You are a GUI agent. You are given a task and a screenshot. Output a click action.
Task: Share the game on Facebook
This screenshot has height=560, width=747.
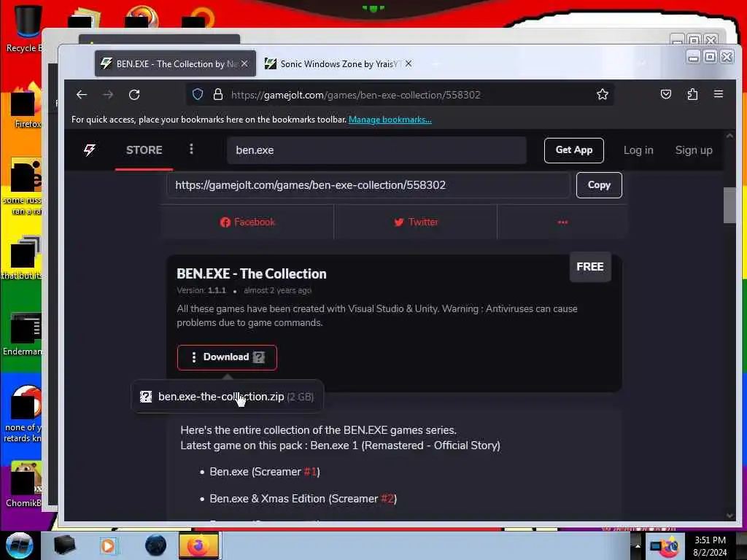247,222
